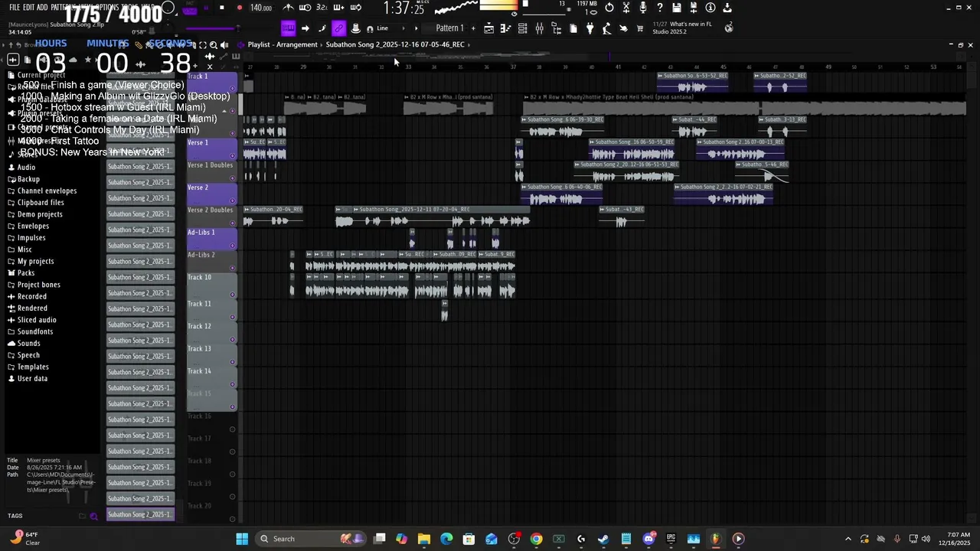Open the Mixer view icon
The width and height of the screenshot is (980, 551).
[539, 28]
